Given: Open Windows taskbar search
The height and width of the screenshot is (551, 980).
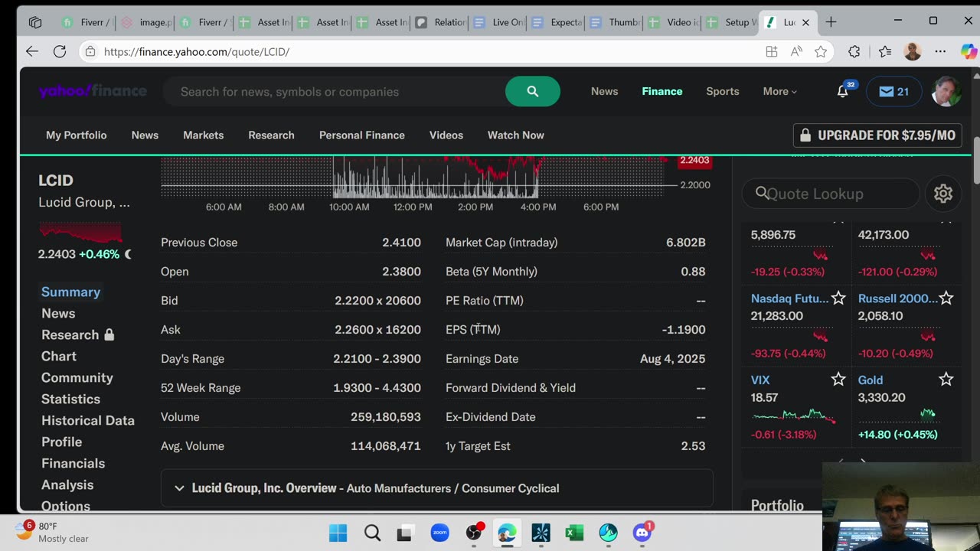Looking at the screenshot, I should pos(372,533).
